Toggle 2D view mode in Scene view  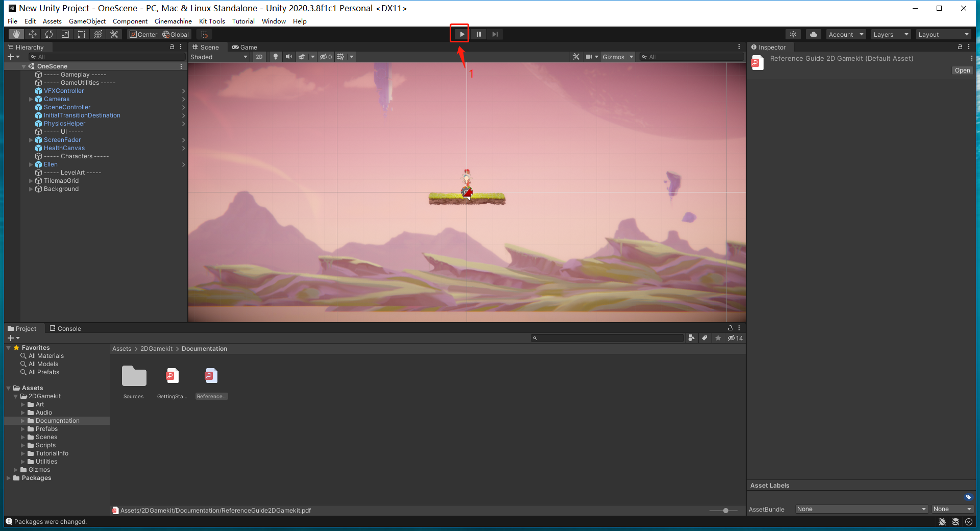click(259, 57)
